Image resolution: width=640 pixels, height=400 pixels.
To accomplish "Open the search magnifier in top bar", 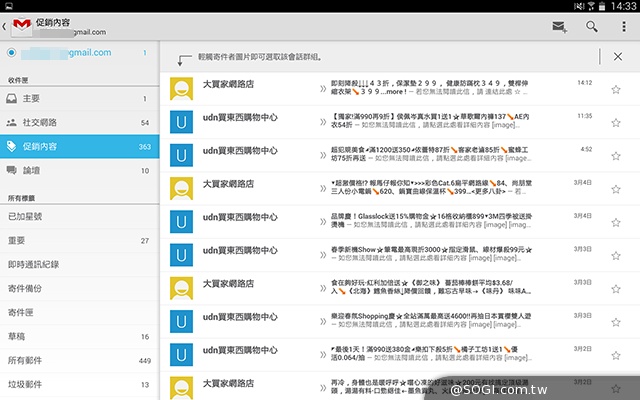I will (x=592, y=27).
